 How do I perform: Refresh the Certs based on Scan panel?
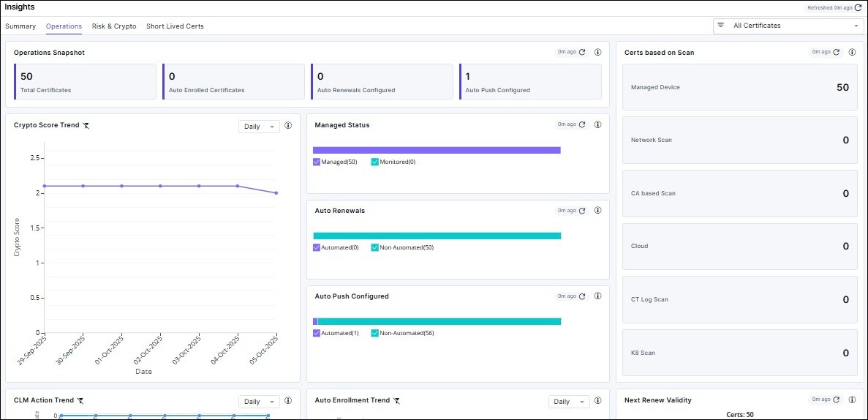point(837,52)
